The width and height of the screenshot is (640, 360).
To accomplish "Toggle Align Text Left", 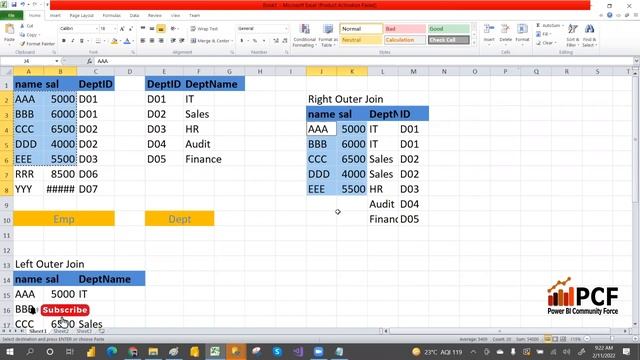I will (x=143, y=40).
